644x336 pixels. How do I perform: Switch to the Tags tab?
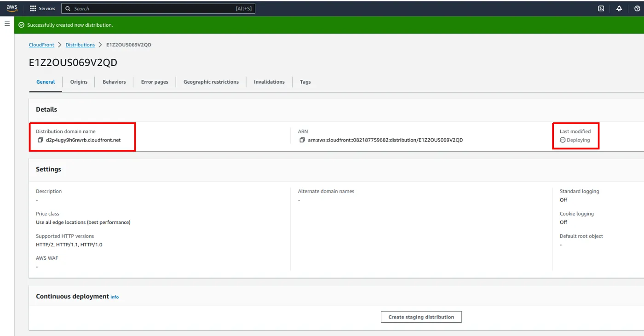305,82
